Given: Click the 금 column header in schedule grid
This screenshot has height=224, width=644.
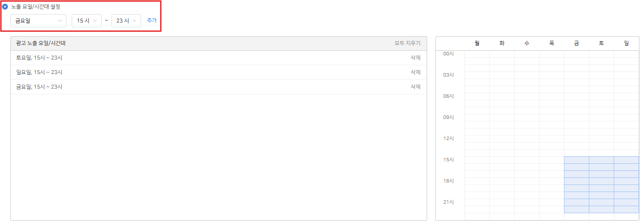Looking at the screenshot, I should [x=576, y=43].
